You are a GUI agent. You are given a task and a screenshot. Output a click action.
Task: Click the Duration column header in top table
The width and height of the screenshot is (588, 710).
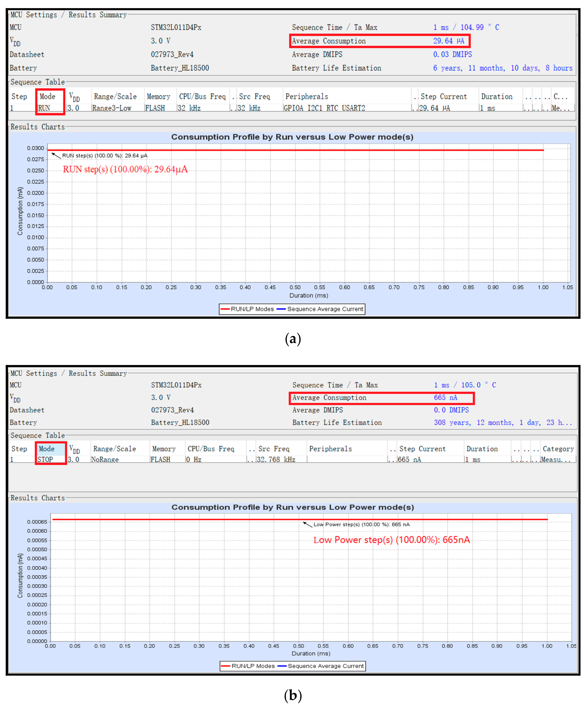(496, 97)
